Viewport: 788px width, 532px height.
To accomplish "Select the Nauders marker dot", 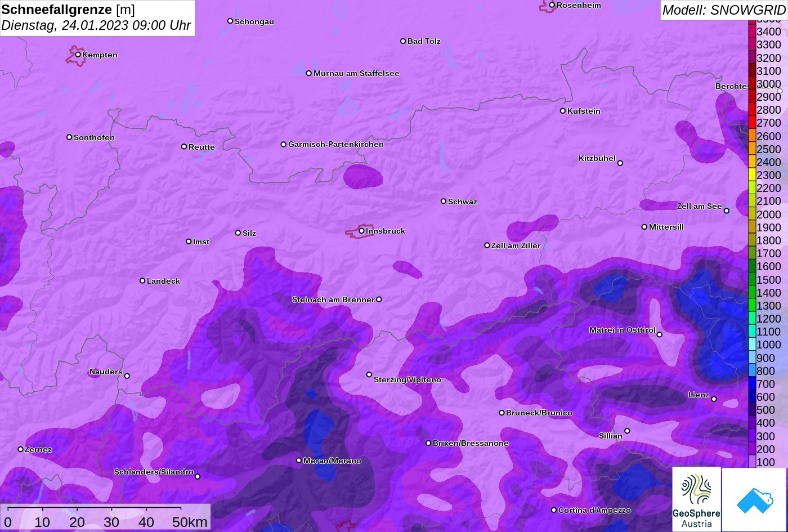I will [127, 376].
